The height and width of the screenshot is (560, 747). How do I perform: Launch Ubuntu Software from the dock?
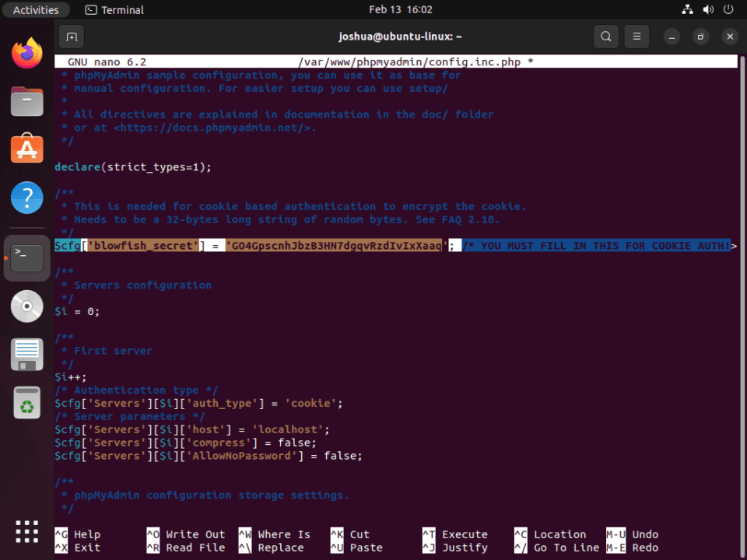[26, 148]
